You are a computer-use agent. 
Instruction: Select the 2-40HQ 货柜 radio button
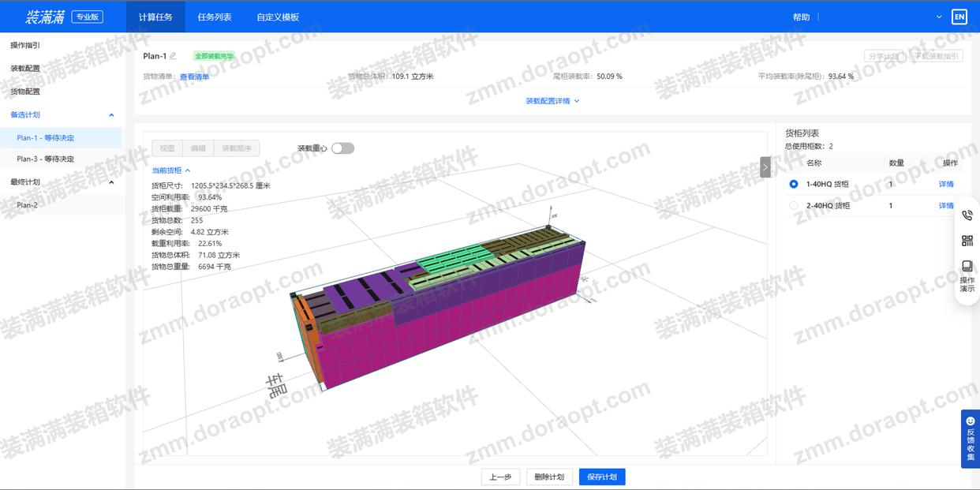click(x=795, y=205)
